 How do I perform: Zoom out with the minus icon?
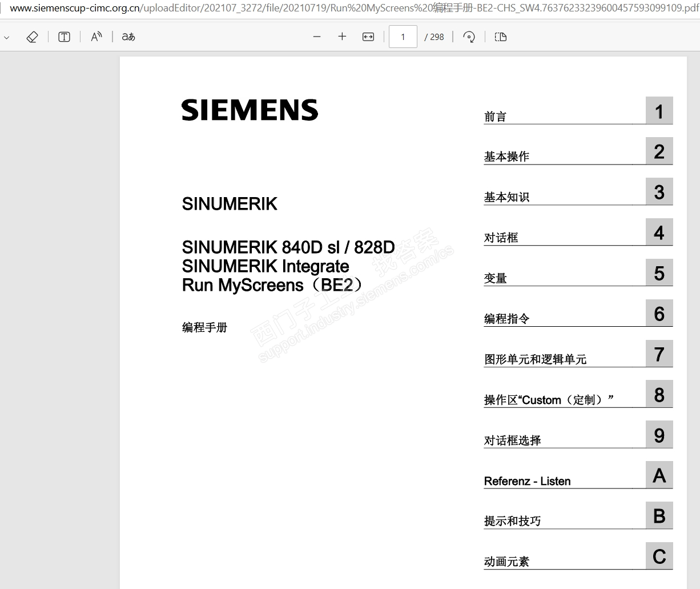(x=317, y=37)
